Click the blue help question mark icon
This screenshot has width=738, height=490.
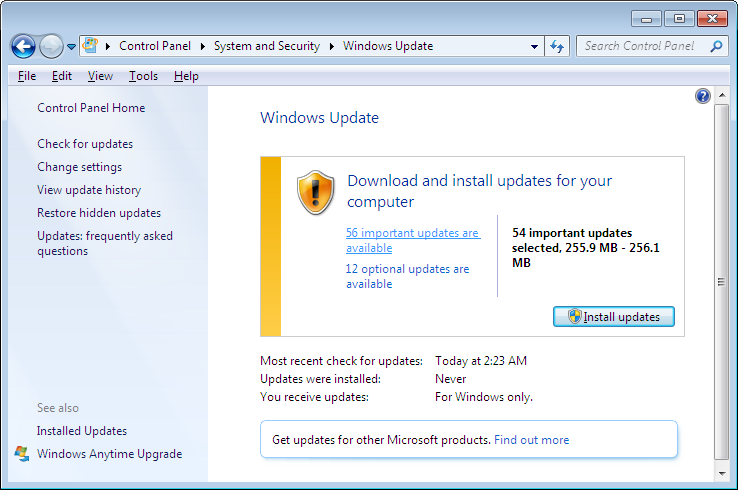click(702, 96)
